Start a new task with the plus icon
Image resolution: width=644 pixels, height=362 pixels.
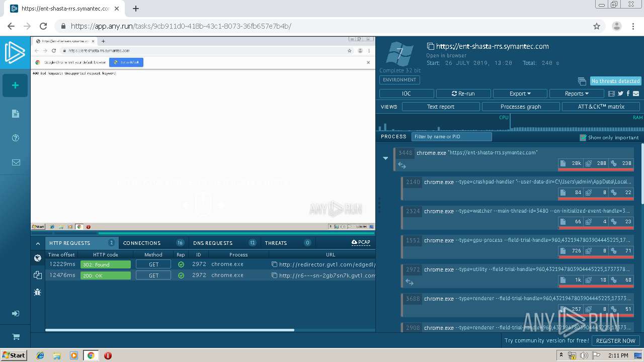[15, 85]
